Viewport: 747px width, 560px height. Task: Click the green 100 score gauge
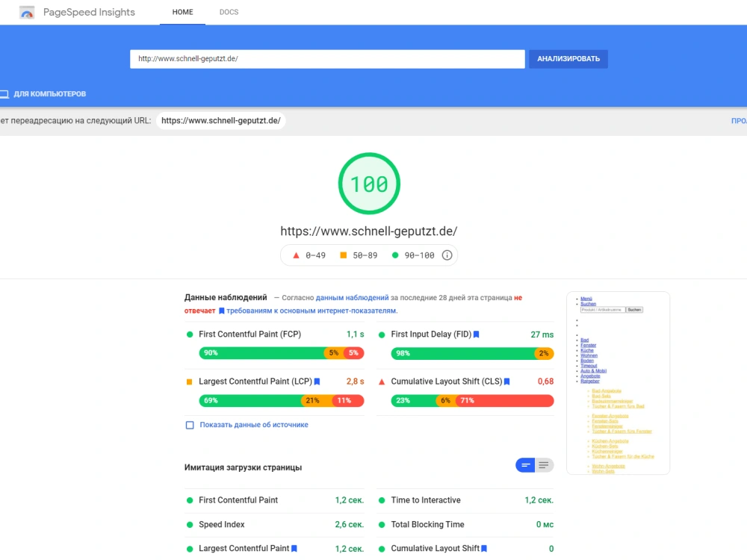[x=369, y=184]
